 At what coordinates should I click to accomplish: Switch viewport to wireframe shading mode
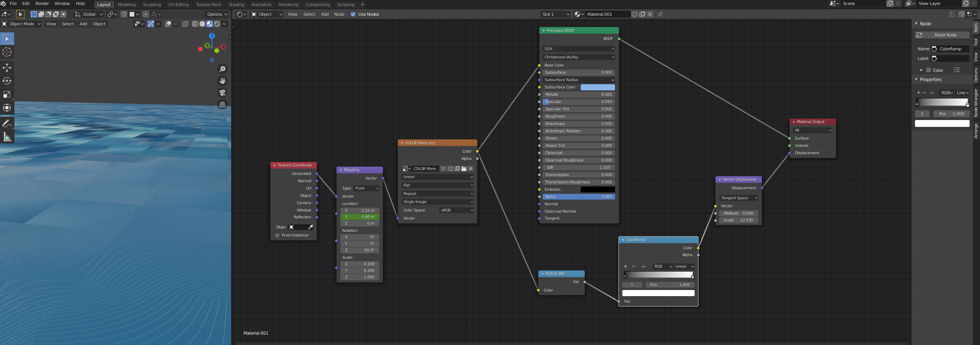195,24
